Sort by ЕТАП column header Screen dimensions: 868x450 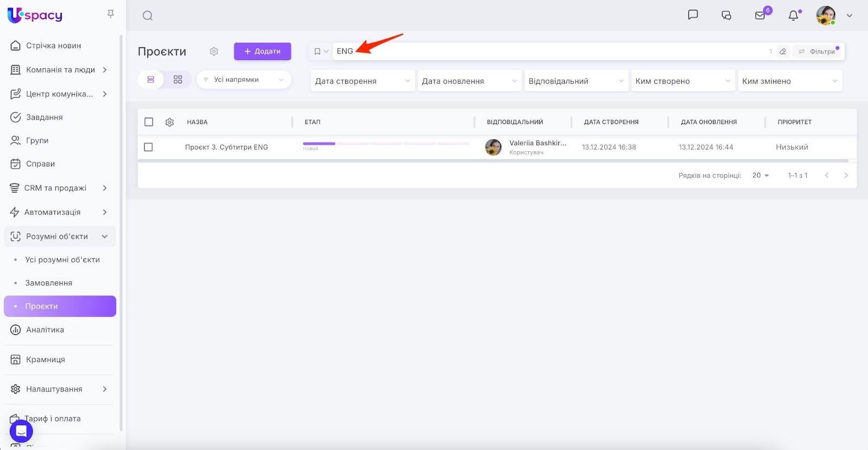point(312,122)
